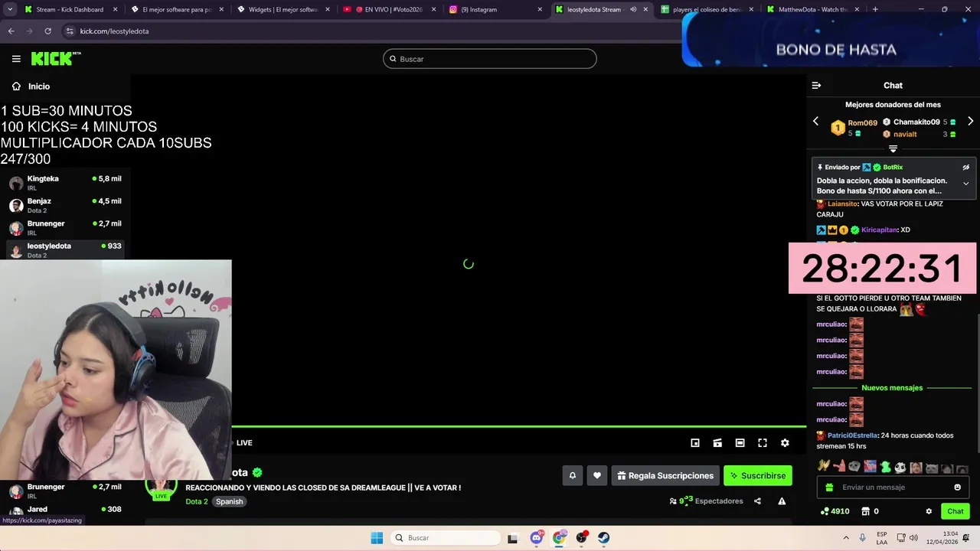Viewport: 980px width, 551px height.
Task: Hide the pinned BotRix message
Action: click(965, 167)
